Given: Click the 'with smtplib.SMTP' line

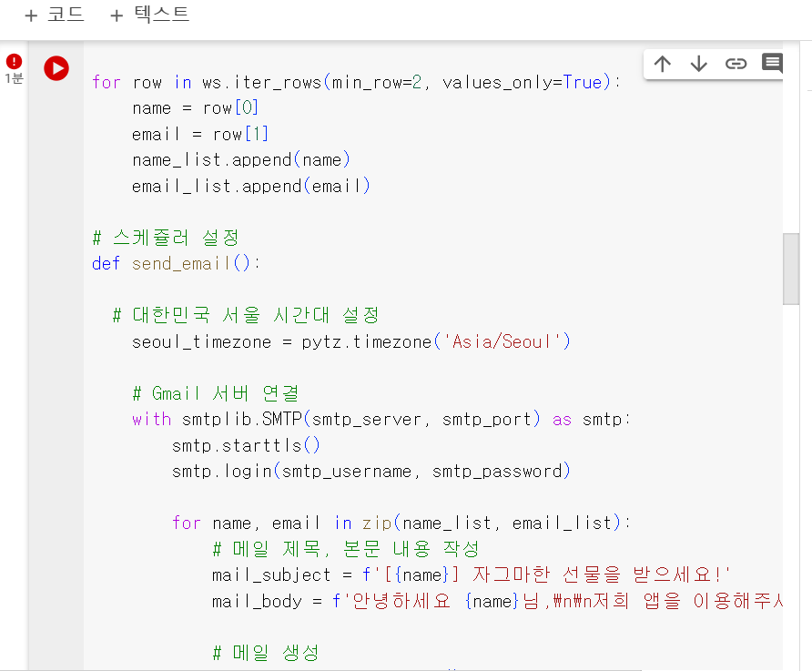Looking at the screenshot, I should coord(381,420).
